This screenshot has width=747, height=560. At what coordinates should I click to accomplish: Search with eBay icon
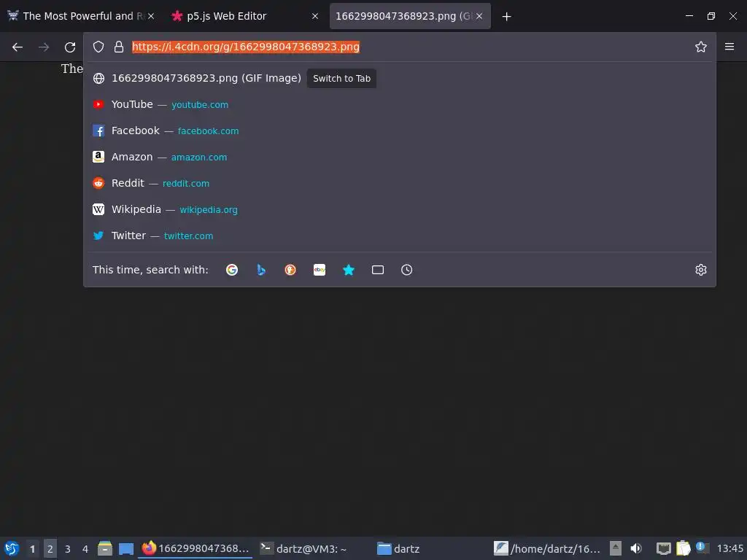point(320,270)
